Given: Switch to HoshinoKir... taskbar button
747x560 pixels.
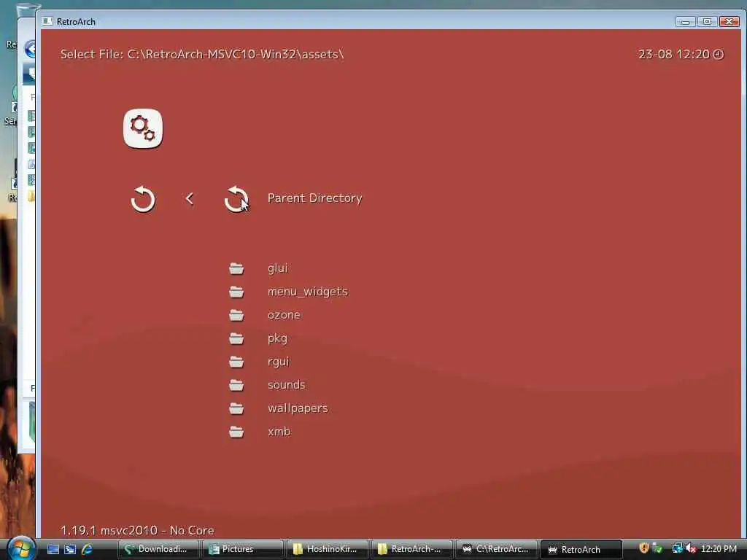Looking at the screenshot, I should 328,549.
